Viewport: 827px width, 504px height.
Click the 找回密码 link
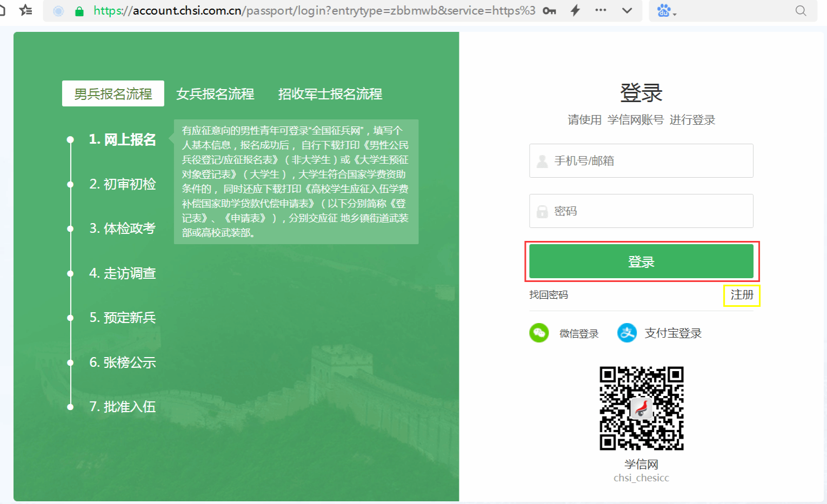549,295
